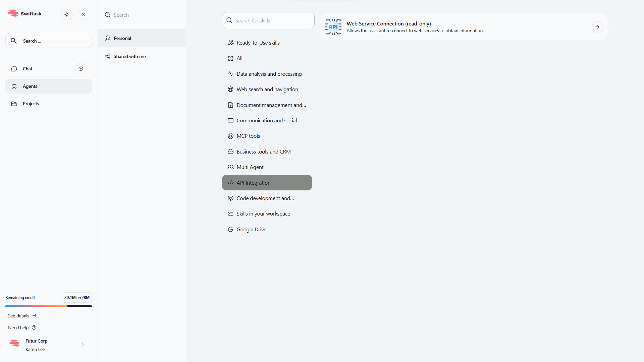Select the API icon of Web Service Connection
Image resolution: width=644 pixels, height=362 pixels.
tap(333, 27)
